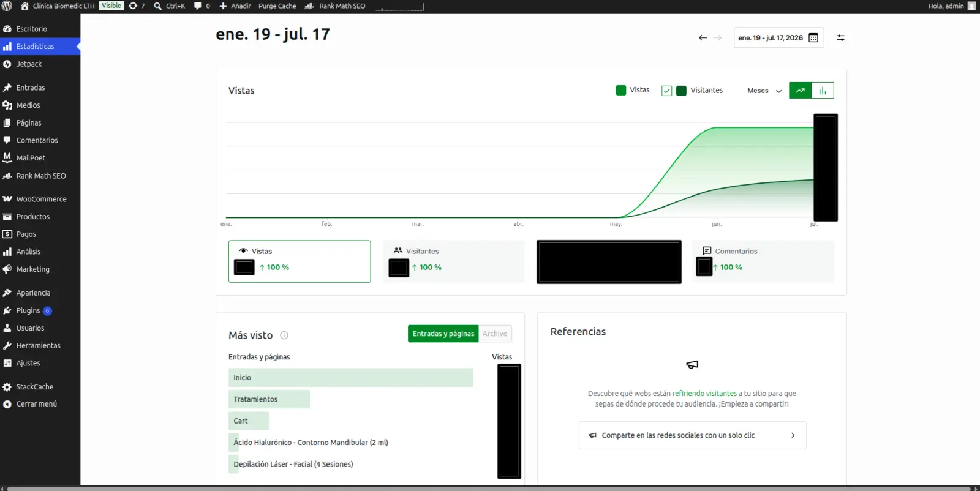980x491 pixels.
Task: Open the calendar date picker icon
Action: tap(813, 38)
